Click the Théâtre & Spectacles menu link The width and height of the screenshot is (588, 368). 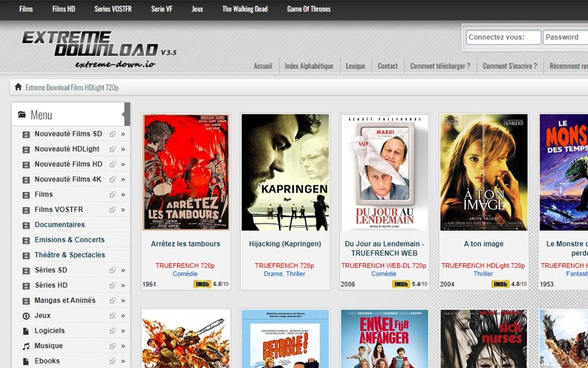70,255
